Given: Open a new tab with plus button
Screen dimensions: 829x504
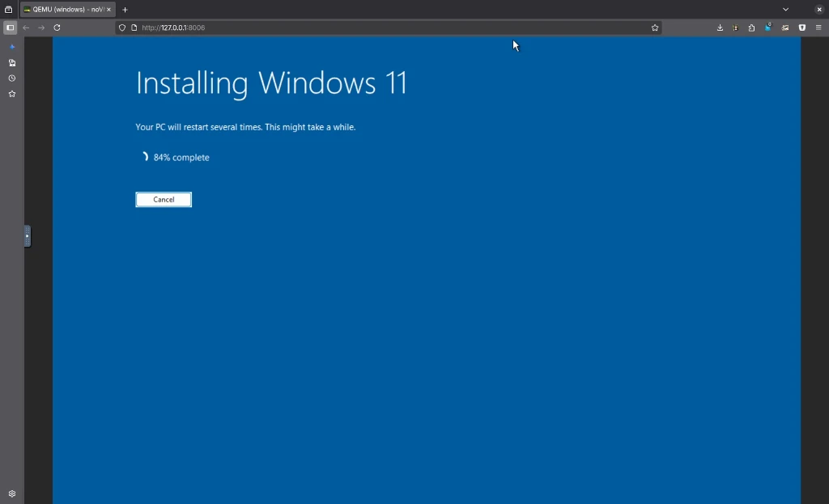Looking at the screenshot, I should click(x=125, y=10).
